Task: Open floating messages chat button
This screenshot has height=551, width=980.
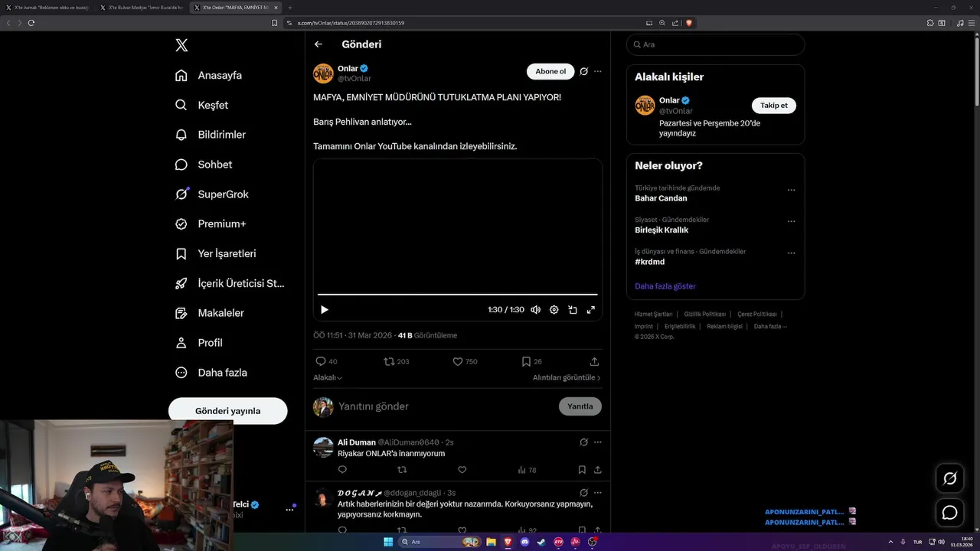Action: pyautogui.click(x=950, y=513)
